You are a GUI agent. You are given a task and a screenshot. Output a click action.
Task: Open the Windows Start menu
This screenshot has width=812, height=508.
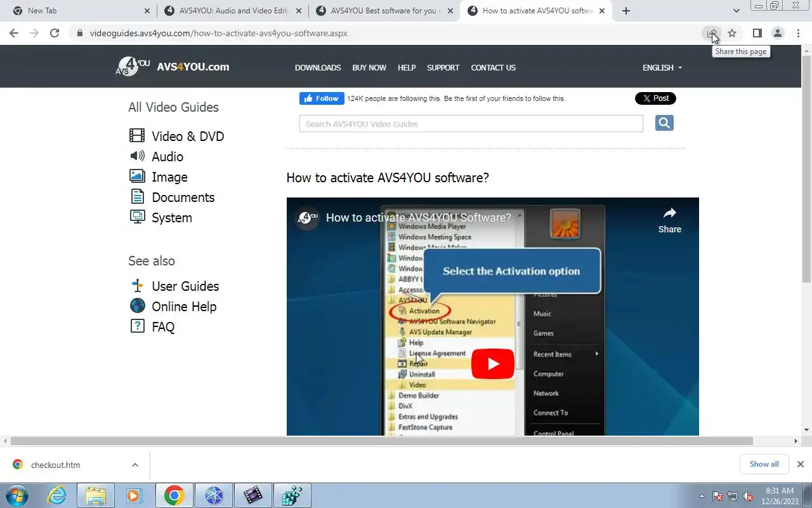pyautogui.click(x=16, y=495)
